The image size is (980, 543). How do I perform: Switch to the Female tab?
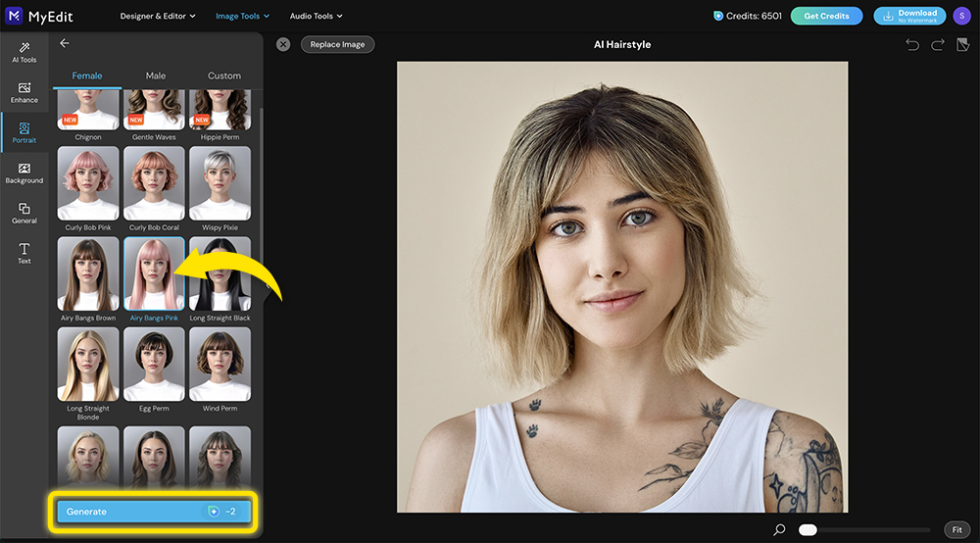[x=87, y=75]
